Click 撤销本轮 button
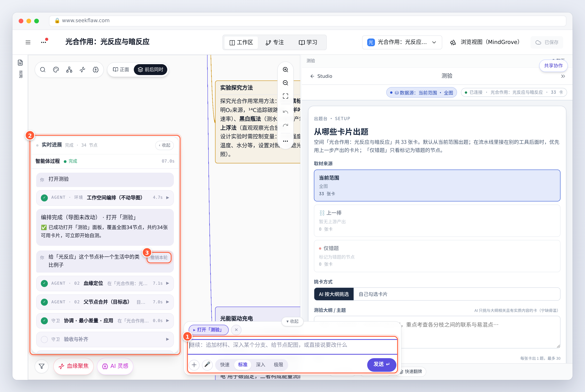This screenshot has width=585, height=392. tap(159, 257)
